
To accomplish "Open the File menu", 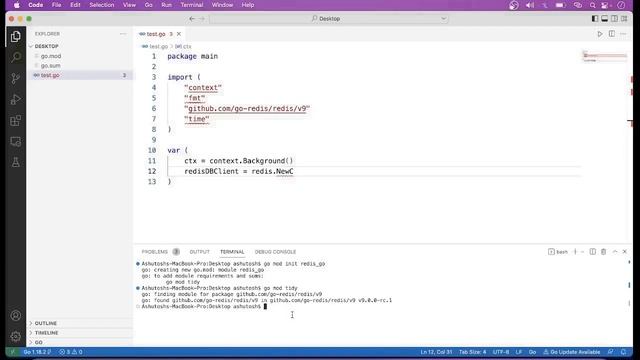I will coord(56,5).
